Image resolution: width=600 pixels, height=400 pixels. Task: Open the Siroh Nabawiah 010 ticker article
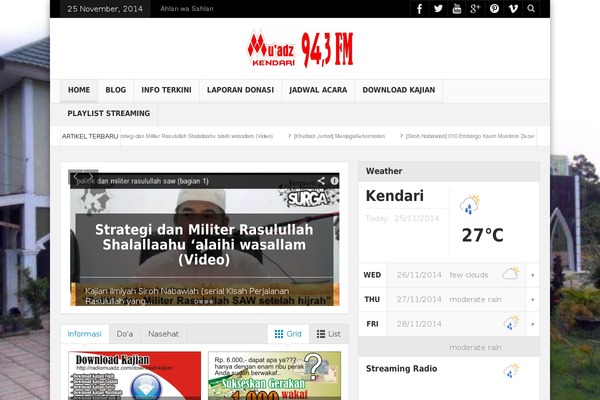(x=470, y=136)
